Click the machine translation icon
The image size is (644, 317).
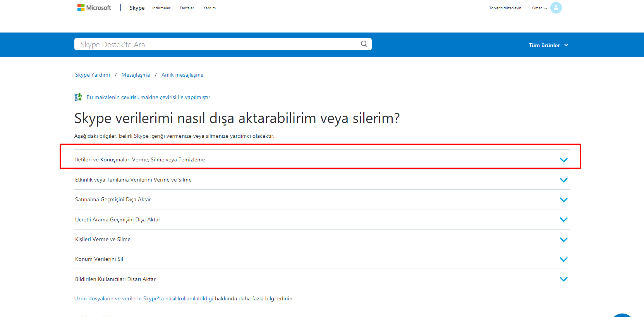click(78, 97)
